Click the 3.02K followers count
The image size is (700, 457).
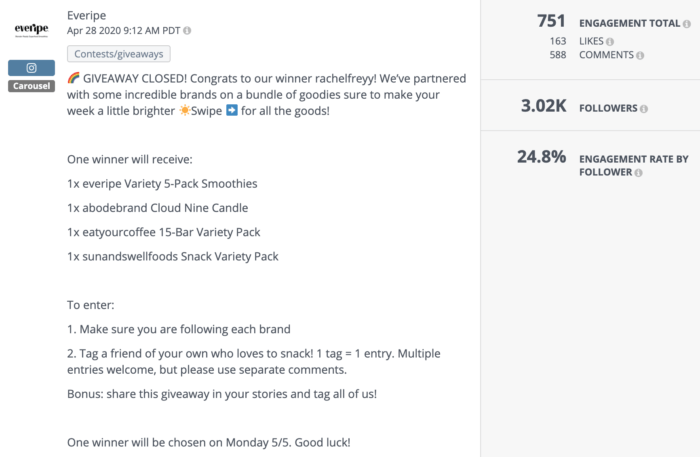tap(544, 106)
